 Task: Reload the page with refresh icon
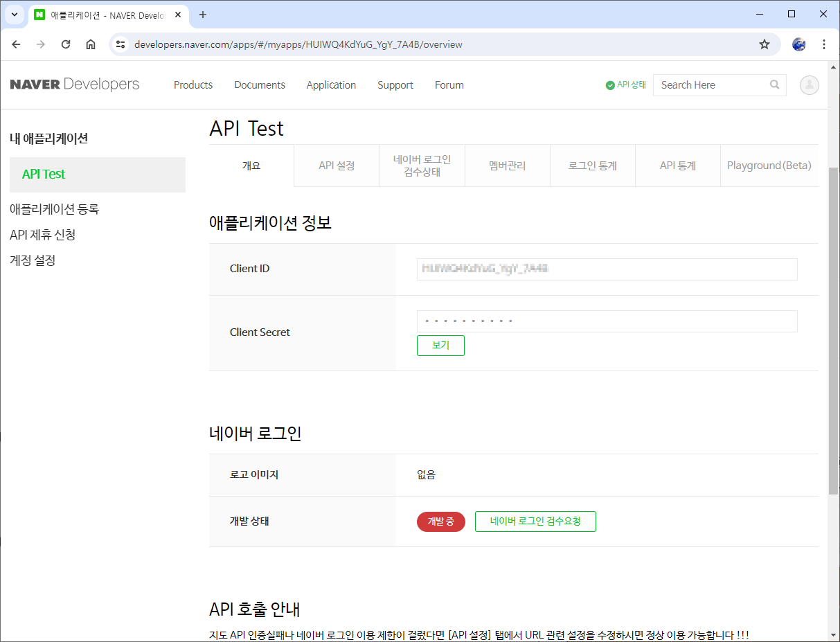coord(66,44)
